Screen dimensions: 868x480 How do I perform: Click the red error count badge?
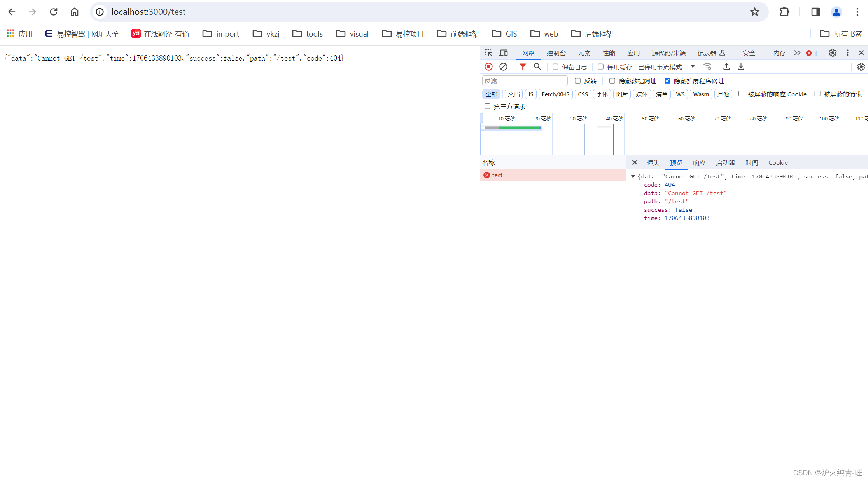(812, 53)
